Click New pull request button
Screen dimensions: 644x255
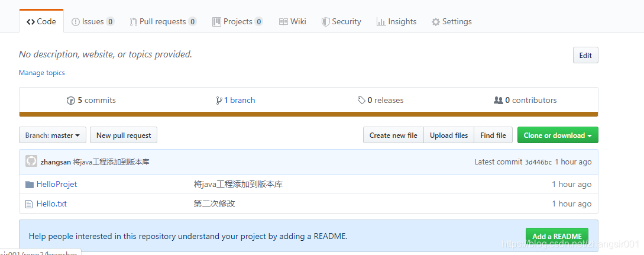point(124,135)
